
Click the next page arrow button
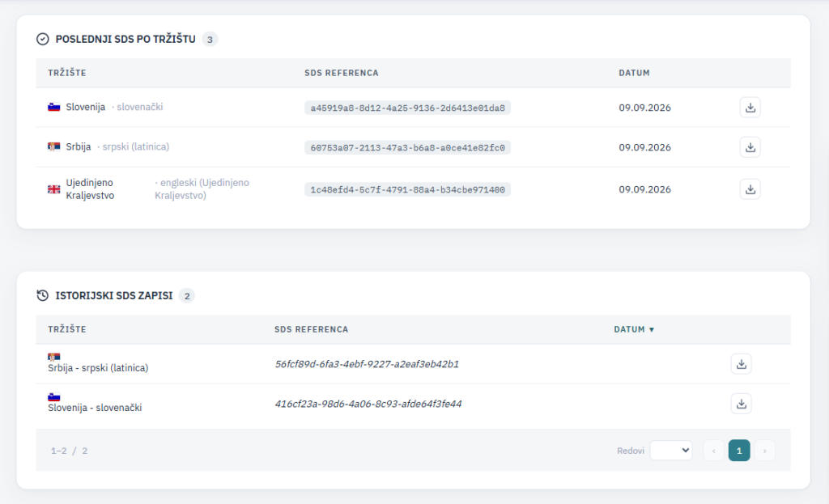[764, 451]
